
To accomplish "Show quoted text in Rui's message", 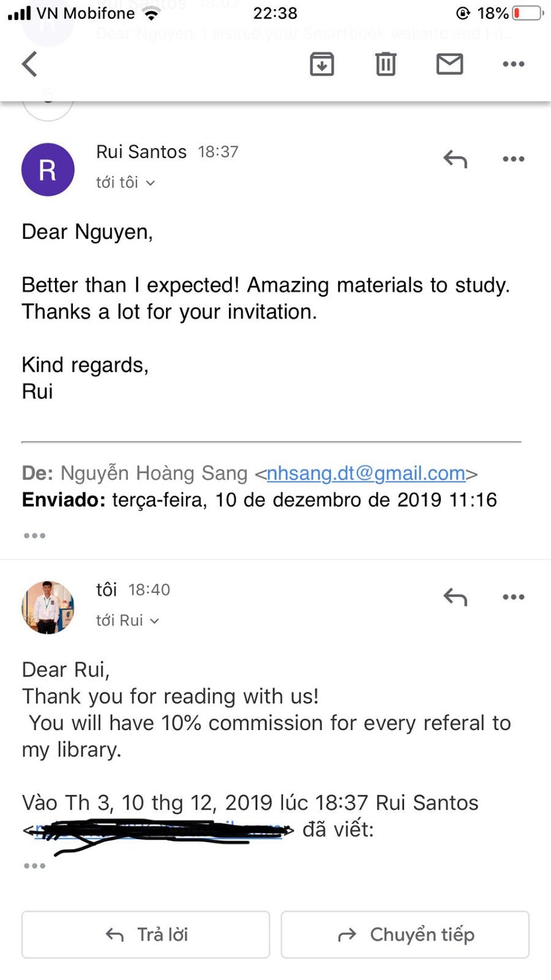I will point(34,536).
